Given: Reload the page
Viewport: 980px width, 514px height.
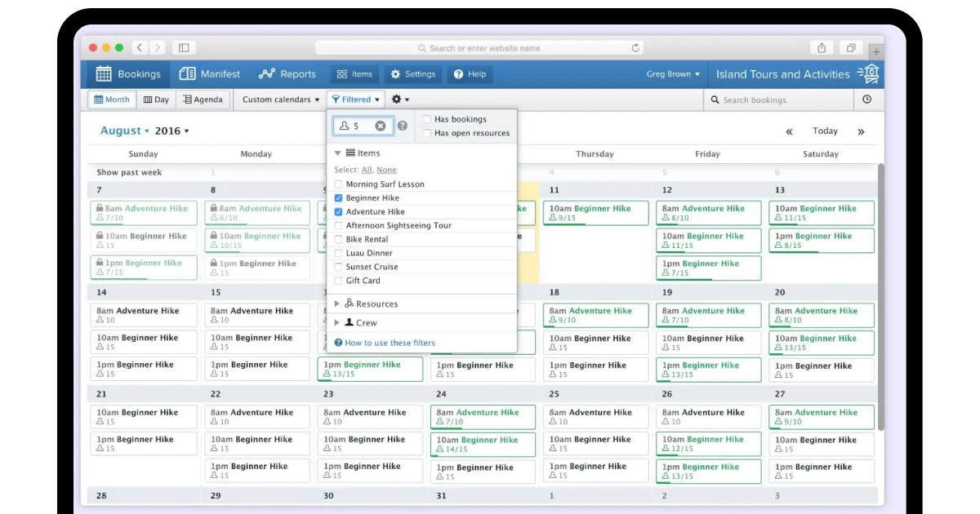Looking at the screenshot, I should point(635,48).
